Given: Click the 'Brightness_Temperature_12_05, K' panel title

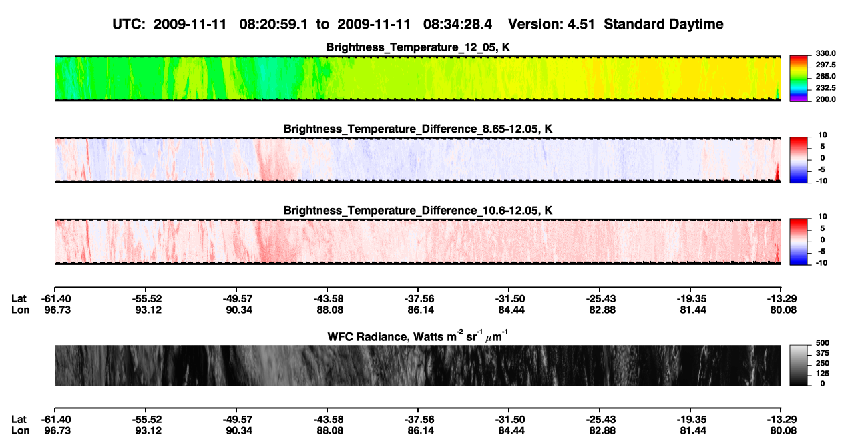Looking at the screenshot, I should coord(418,47).
